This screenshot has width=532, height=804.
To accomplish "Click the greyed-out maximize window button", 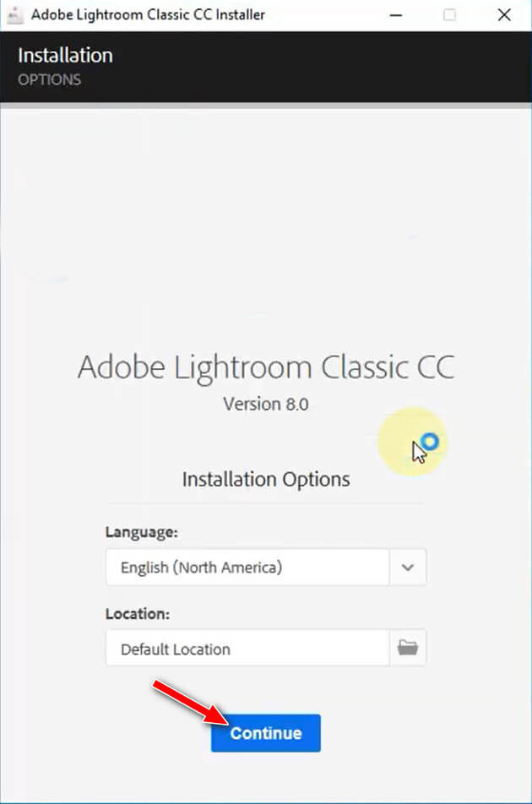I will click(x=450, y=14).
